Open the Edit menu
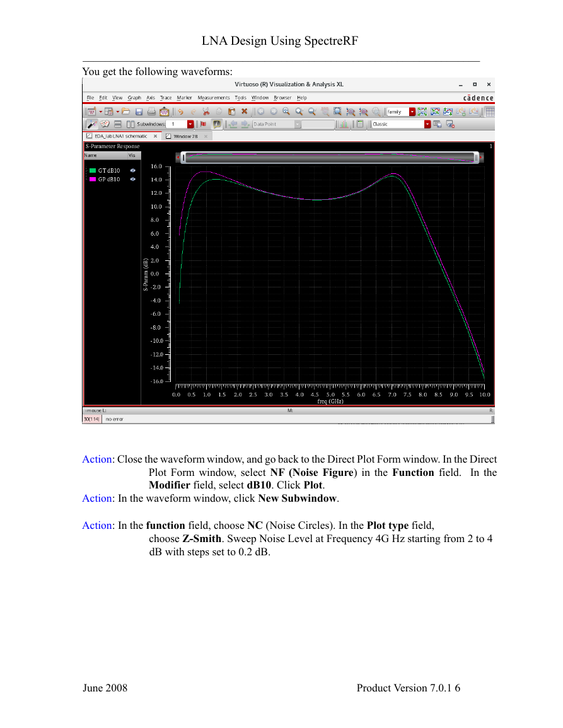This screenshot has height=728, width=563. coord(103,98)
